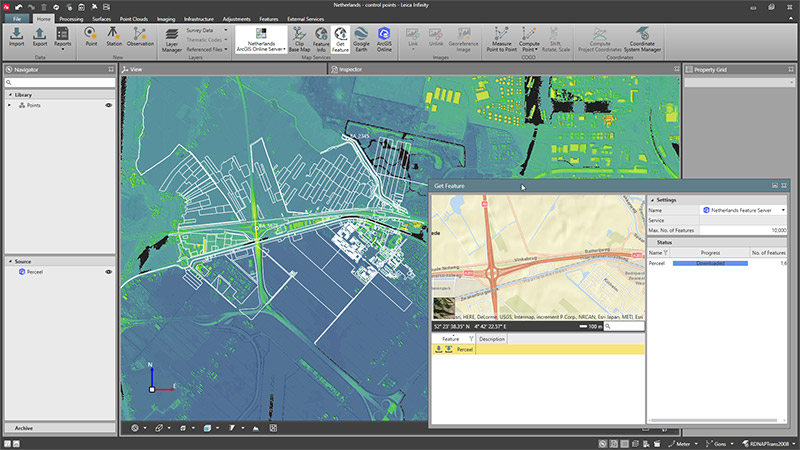
Task: Click the Unlink images icon
Action: coord(436,37)
